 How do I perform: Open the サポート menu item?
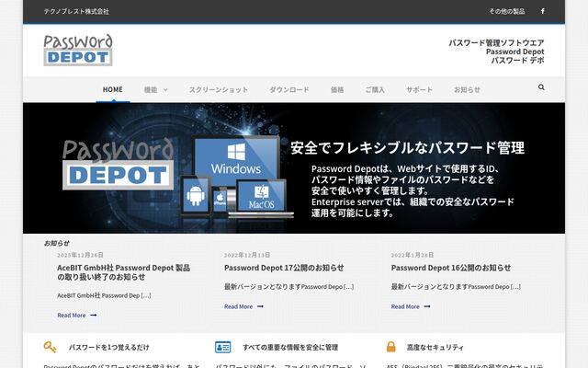point(419,90)
